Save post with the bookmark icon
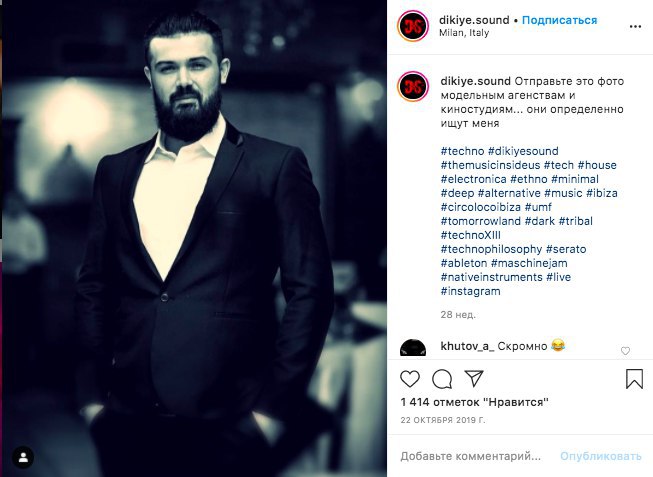 pyautogui.click(x=634, y=378)
